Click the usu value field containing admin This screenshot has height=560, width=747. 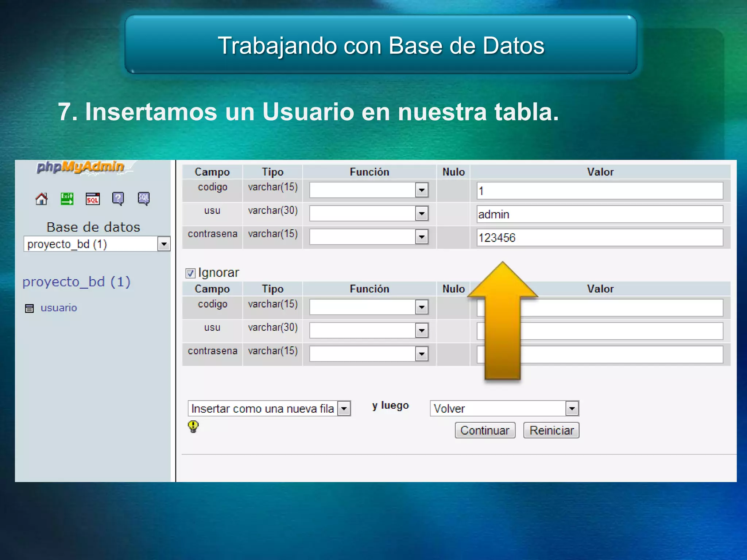(x=600, y=214)
